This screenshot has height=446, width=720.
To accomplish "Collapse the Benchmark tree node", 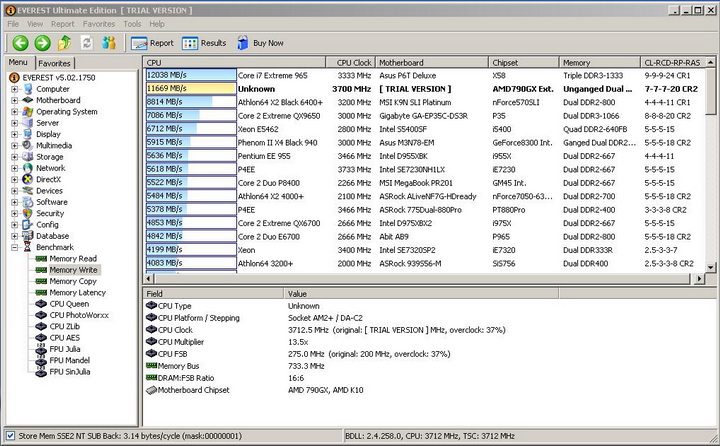I will (x=15, y=247).
